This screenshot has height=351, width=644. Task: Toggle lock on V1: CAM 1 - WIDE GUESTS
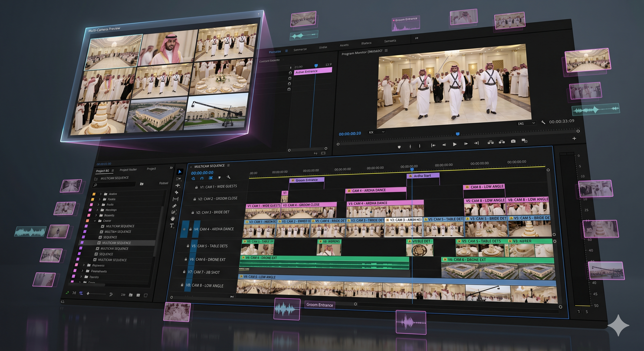pos(196,187)
